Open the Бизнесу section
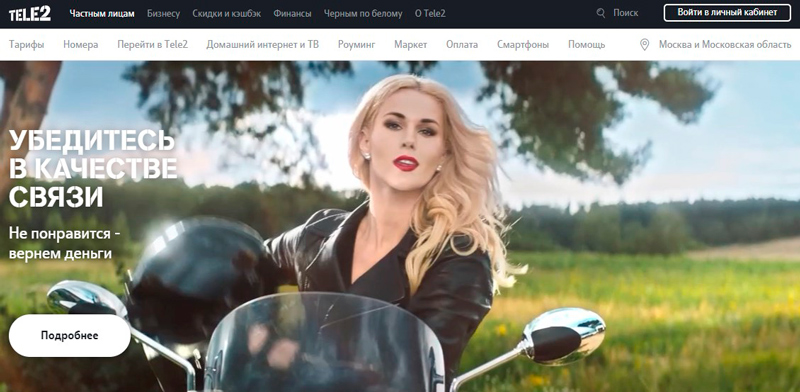Screen dimensions: 800x392 click(163, 14)
